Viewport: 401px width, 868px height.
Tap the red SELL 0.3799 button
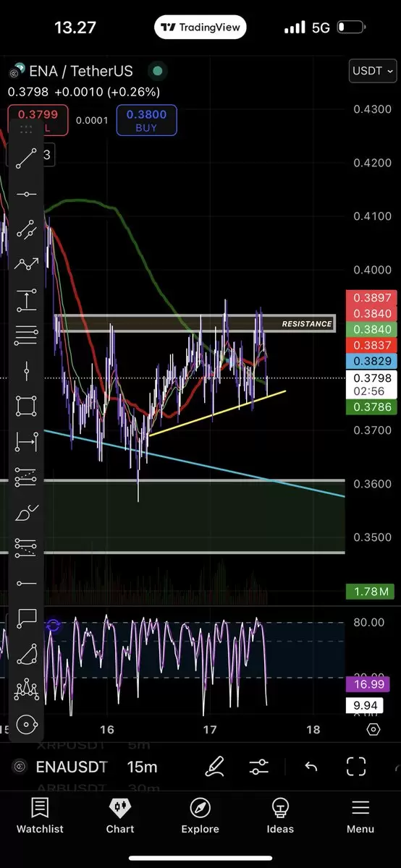38,120
